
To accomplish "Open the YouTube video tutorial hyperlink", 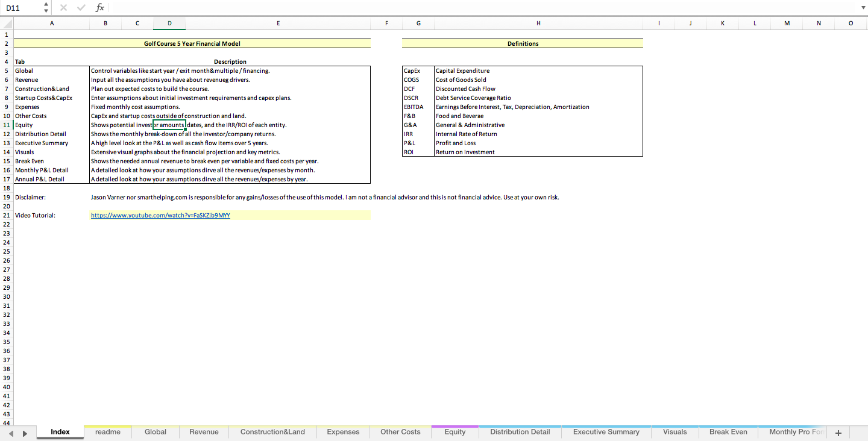I will click(x=160, y=215).
